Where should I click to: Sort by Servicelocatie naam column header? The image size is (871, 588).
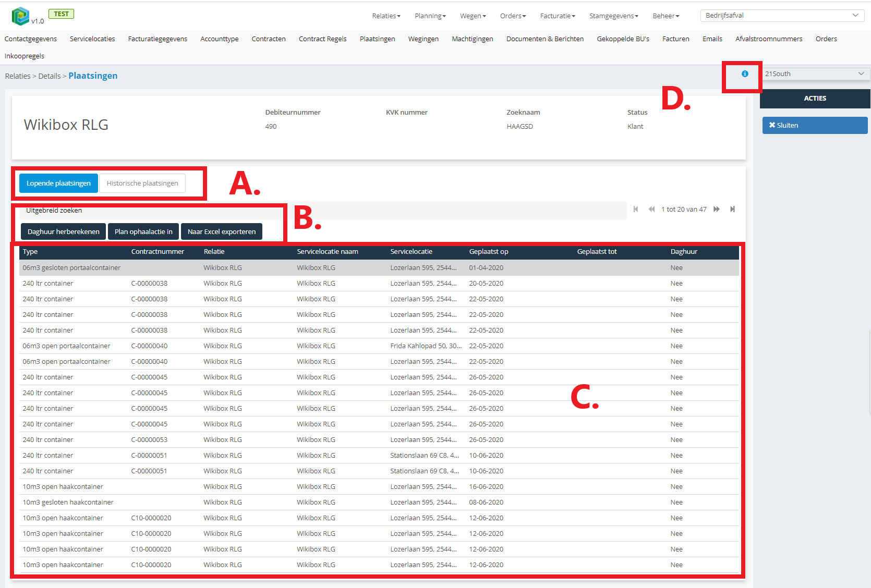pyautogui.click(x=328, y=252)
